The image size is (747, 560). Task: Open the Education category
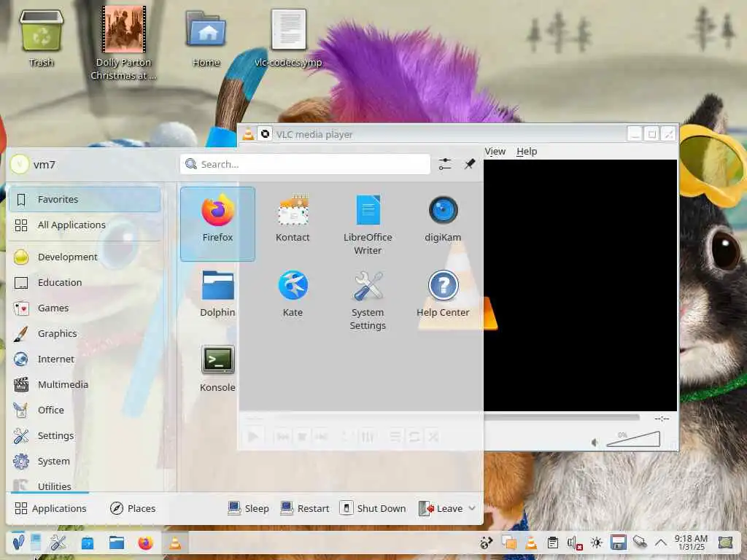coord(85,282)
